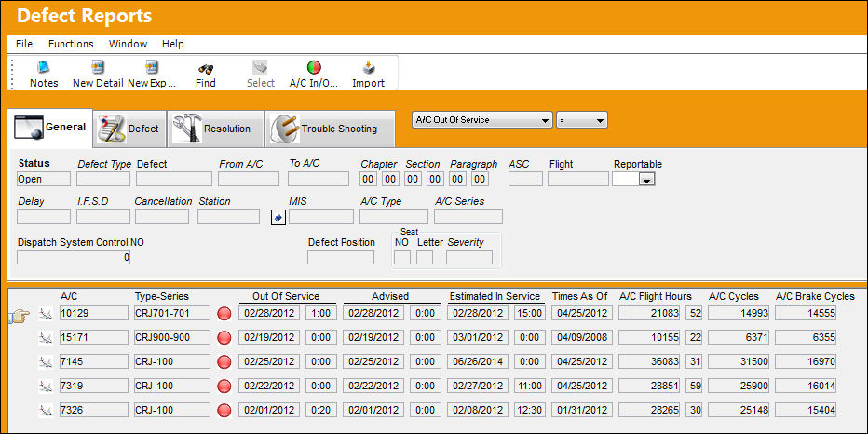Click the Delay input field

point(44,216)
